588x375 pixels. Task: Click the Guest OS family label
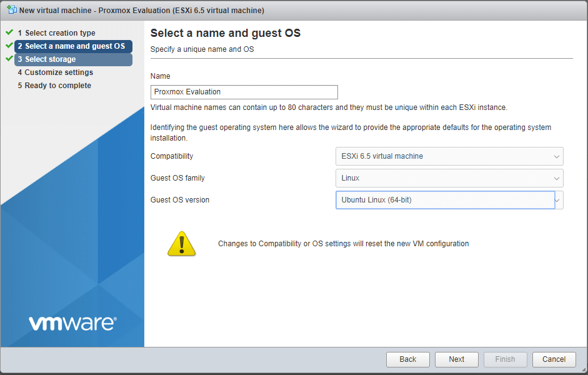point(177,178)
